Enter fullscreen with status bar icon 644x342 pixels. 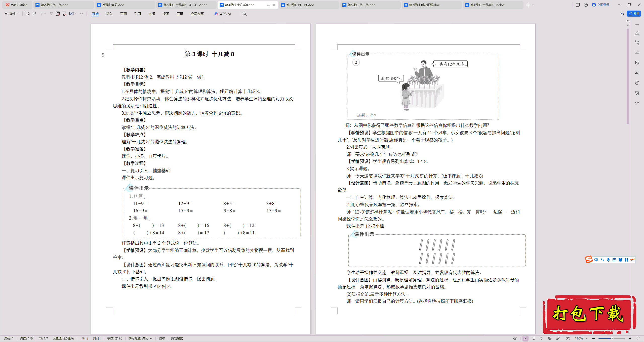click(x=638, y=338)
